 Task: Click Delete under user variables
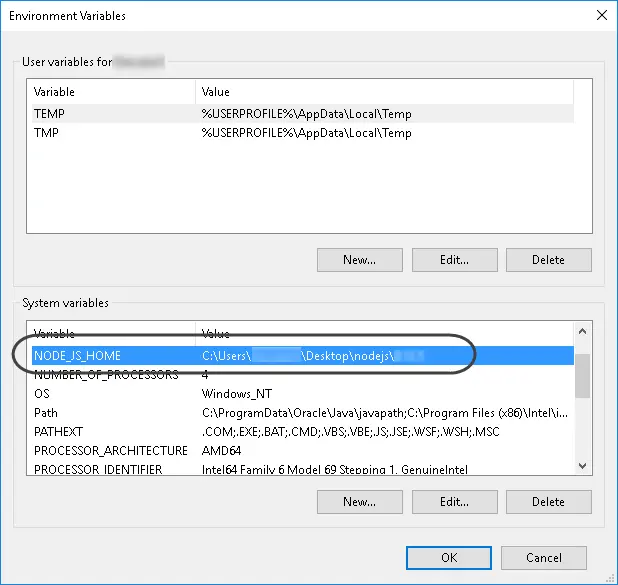(x=548, y=260)
